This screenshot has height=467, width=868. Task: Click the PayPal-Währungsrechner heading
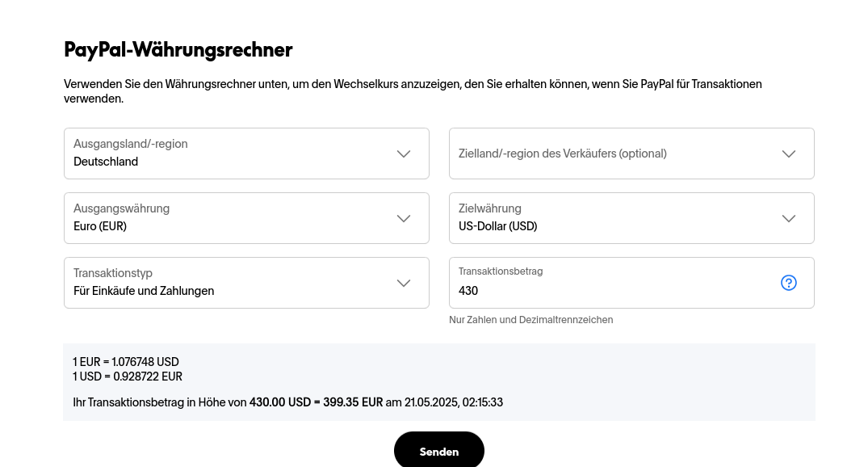pos(178,50)
